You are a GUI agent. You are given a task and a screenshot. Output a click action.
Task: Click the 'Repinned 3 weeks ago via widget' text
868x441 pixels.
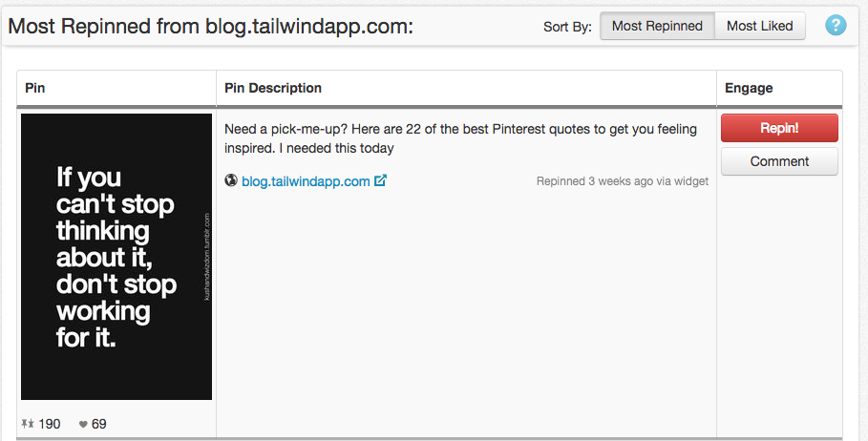tap(623, 181)
